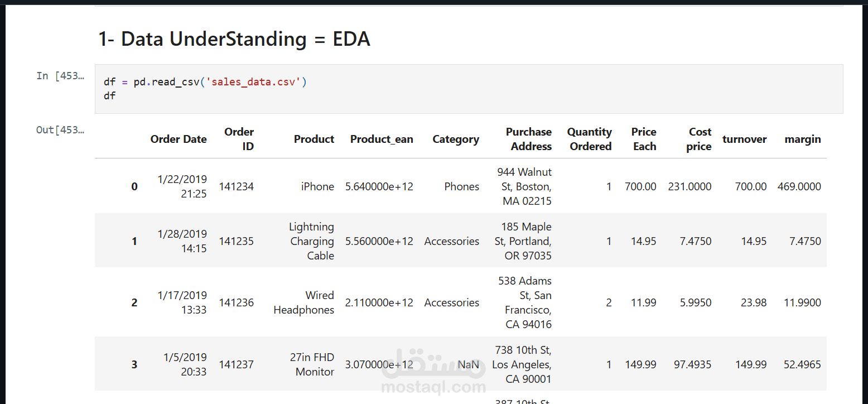
Task: Click the 'Product_ean' column header
Action: [x=382, y=139]
